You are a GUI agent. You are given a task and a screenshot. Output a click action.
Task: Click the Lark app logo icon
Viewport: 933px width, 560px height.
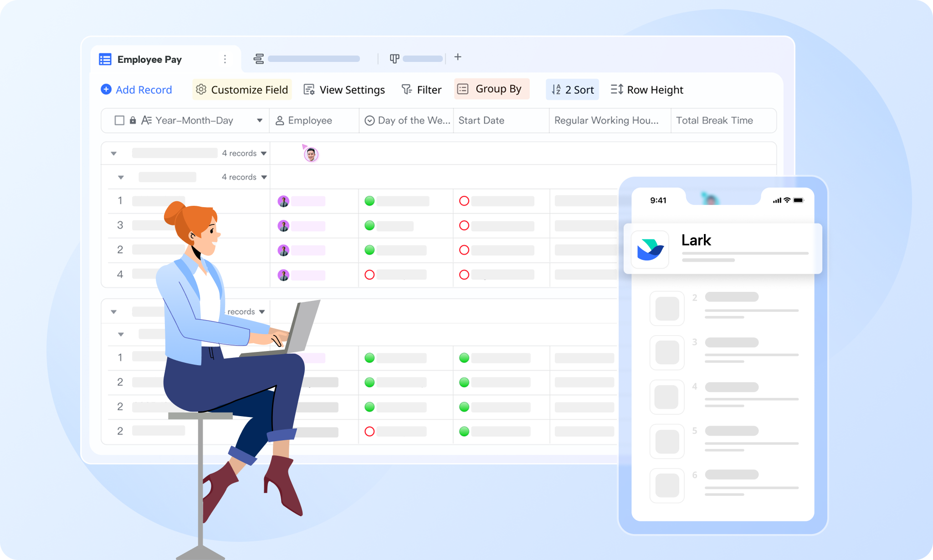pyautogui.click(x=650, y=249)
